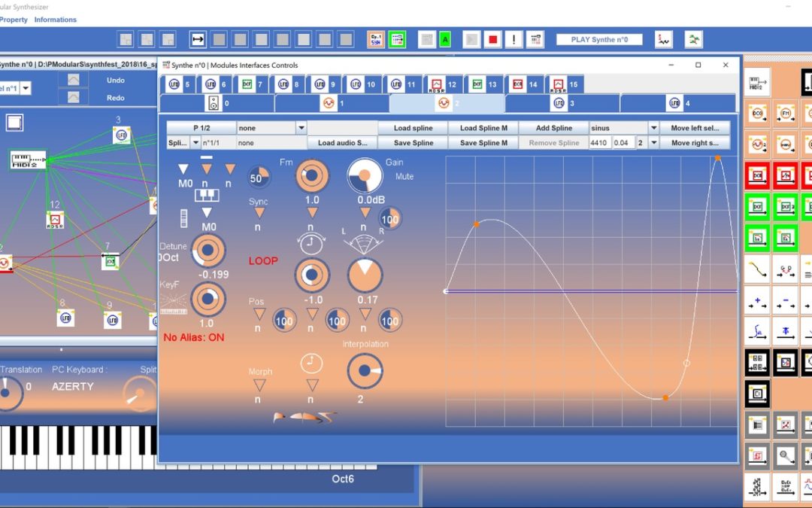Click the oscilloscope waveform icon in toolbar
812x508 pixels.
click(663, 39)
